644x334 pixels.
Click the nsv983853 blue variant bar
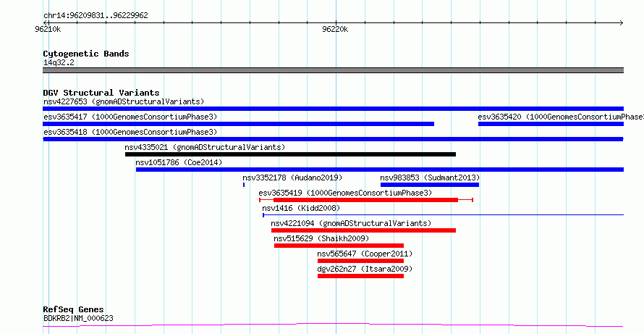point(430,185)
